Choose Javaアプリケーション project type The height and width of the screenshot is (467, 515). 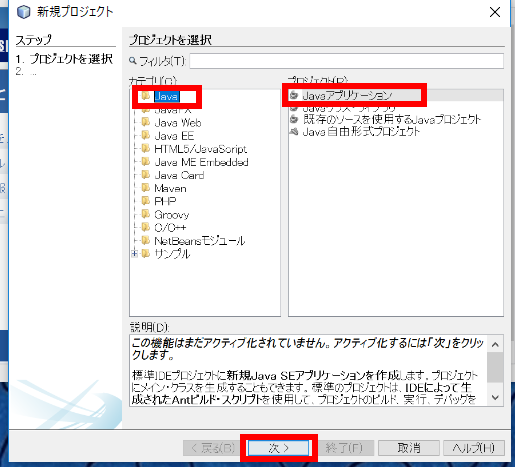[x=347, y=95]
